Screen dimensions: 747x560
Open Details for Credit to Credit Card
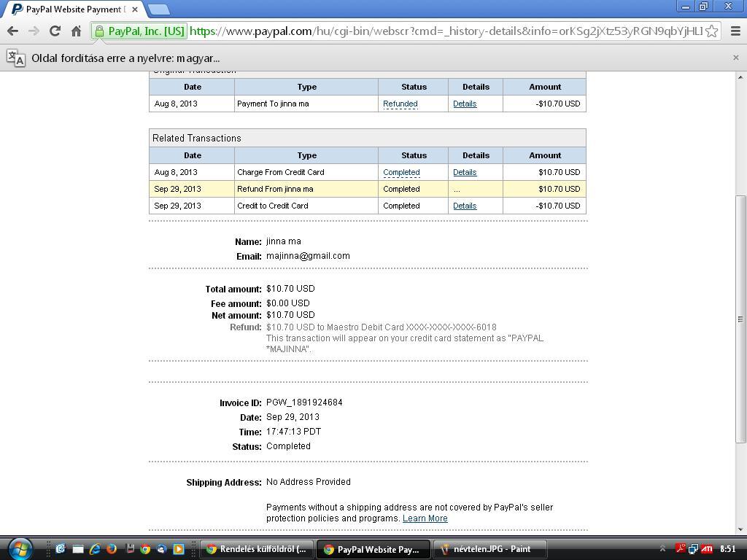pos(465,206)
